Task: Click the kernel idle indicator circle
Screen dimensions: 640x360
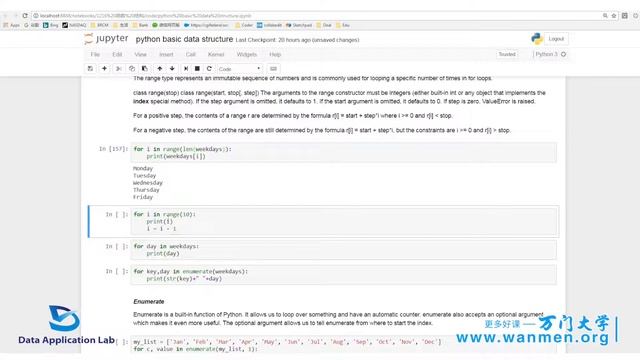Action: 564,54
